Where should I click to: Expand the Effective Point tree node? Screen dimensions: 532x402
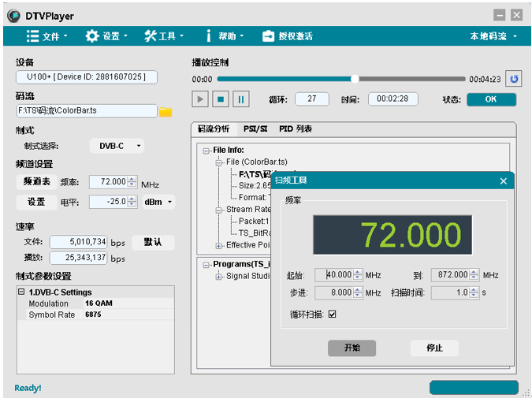point(219,246)
